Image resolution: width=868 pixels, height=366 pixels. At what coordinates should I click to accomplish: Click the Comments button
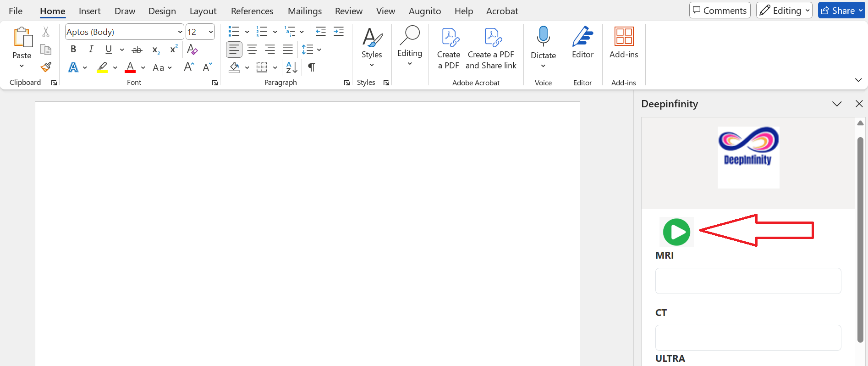click(720, 11)
